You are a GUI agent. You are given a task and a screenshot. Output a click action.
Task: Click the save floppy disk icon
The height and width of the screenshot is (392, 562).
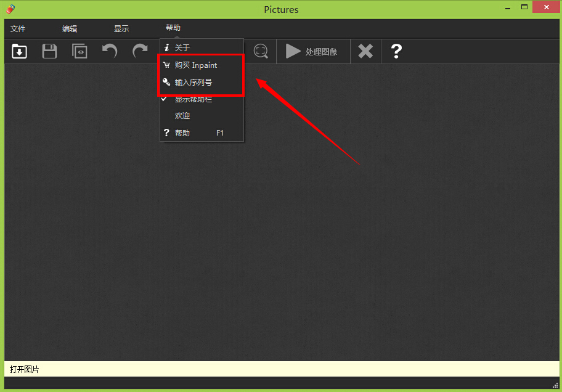pyautogui.click(x=49, y=51)
